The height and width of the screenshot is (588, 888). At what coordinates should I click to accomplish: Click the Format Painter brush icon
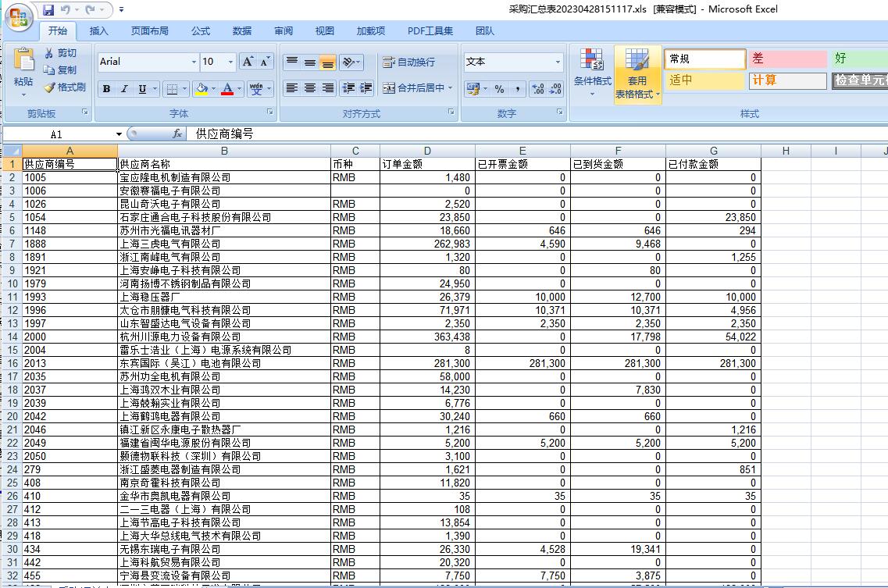tap(50, 87)
